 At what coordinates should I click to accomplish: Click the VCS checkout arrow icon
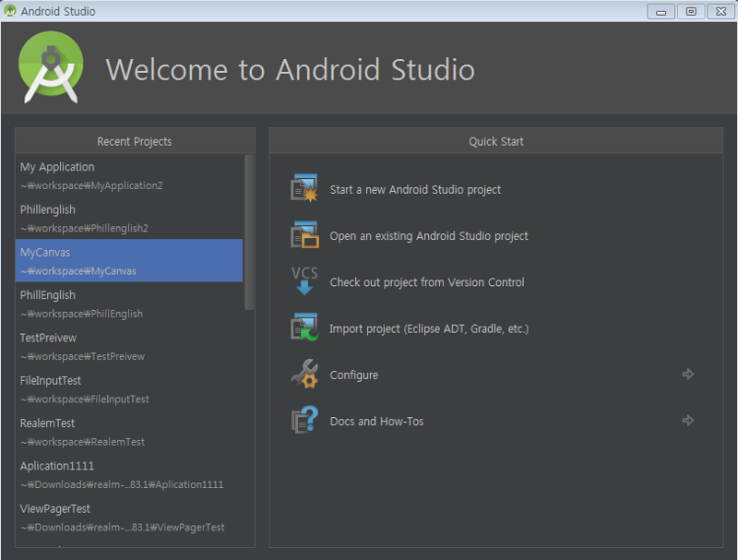tap(304, 281)
